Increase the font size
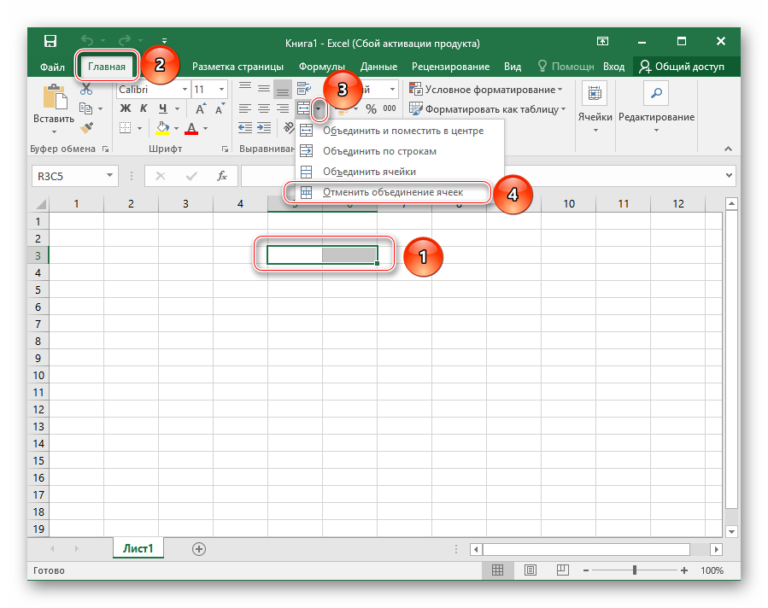 click(x=200, y=109)
